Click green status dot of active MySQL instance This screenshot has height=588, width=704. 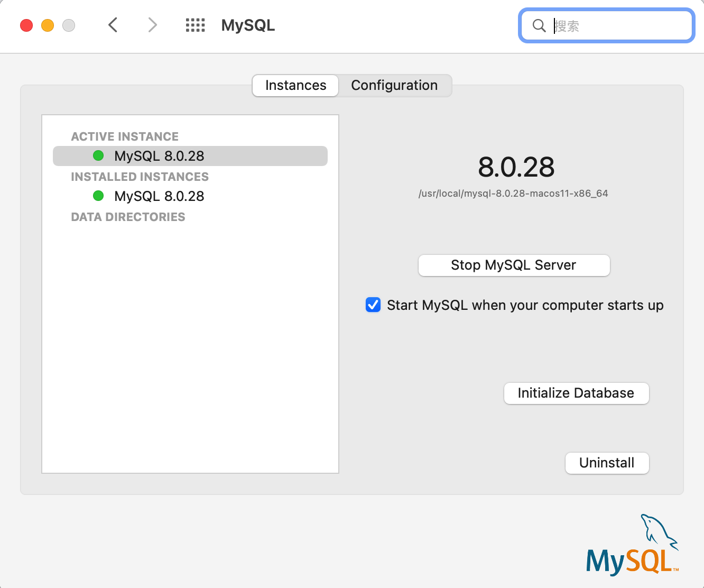click(98, 155)
